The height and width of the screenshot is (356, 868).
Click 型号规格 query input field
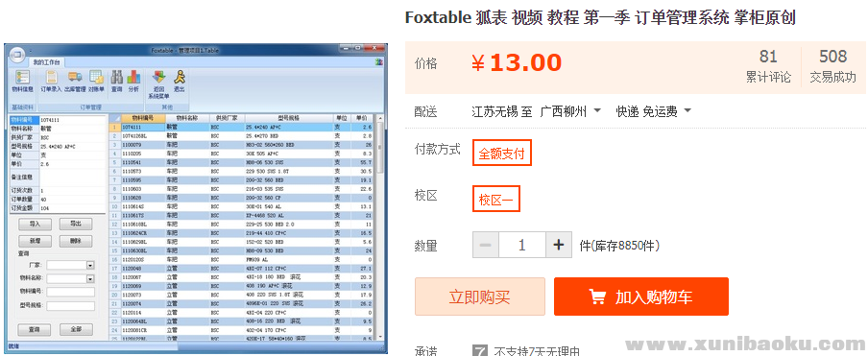[x=71, y=306]
